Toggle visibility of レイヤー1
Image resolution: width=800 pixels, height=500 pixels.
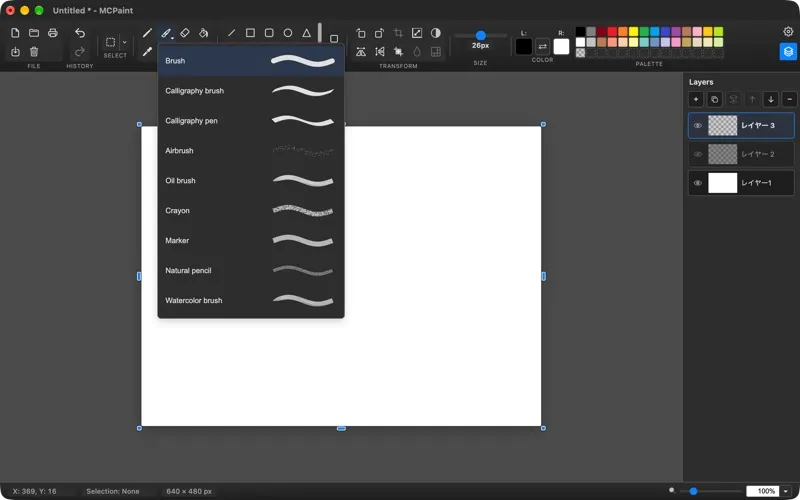697,183
